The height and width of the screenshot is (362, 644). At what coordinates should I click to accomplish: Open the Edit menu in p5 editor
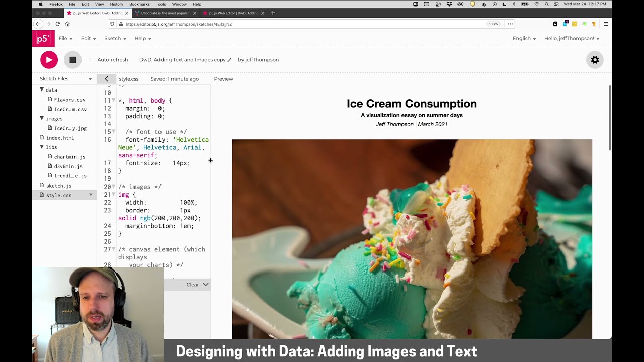coord(88,38)
